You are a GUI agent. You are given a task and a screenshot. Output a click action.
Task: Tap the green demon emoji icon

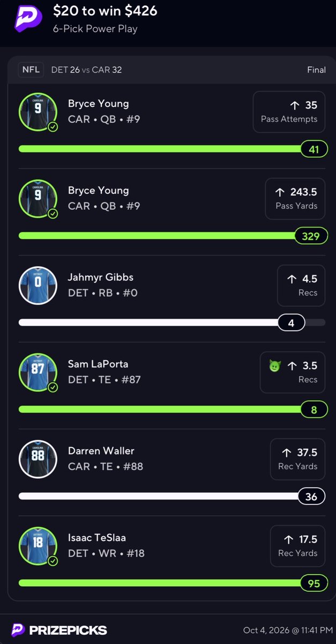pos(275,366)
